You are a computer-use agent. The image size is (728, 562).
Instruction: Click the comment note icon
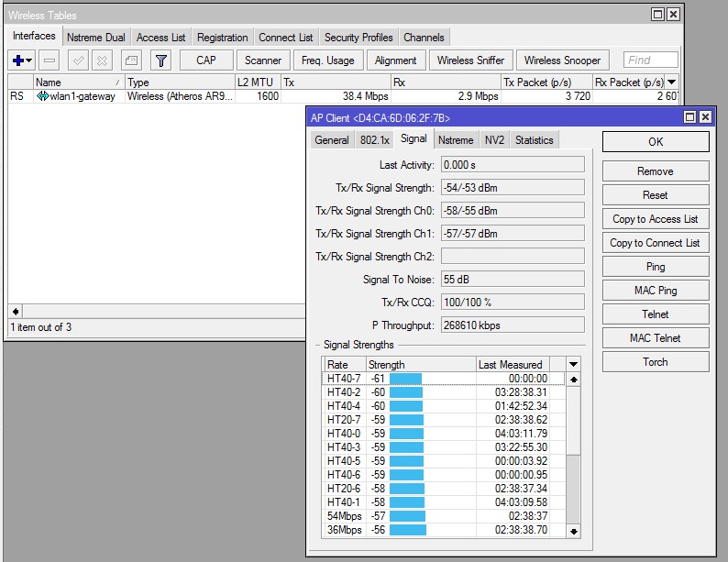tap(131, 61)
